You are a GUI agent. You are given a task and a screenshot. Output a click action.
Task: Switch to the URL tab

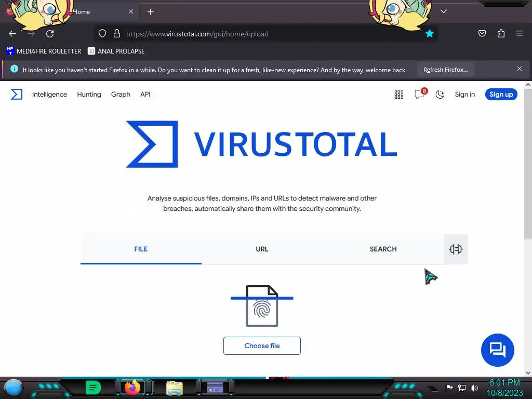(x=262, y=249)
